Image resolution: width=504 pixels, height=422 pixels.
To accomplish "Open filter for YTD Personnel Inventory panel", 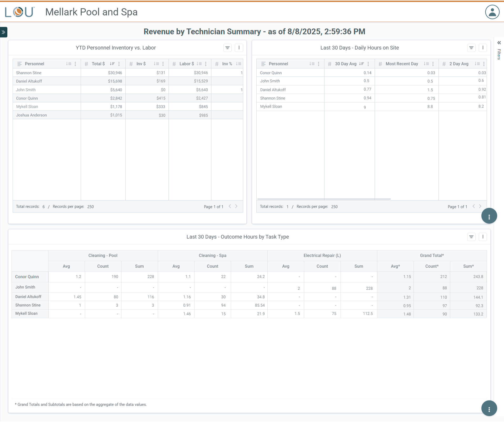I will point(227,48).
